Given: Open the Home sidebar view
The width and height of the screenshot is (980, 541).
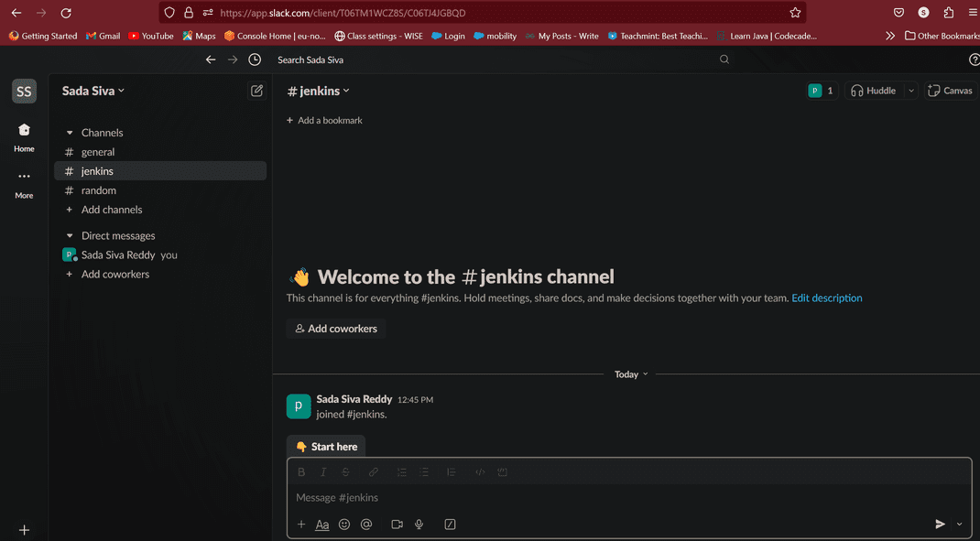Looking at the screenshot, I should [24, 137].
